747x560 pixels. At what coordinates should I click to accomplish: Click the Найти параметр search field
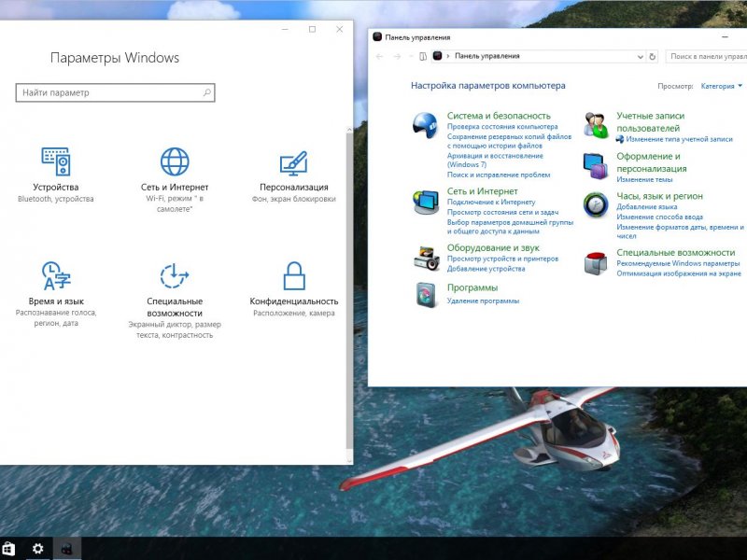click(x=115, y=92)
